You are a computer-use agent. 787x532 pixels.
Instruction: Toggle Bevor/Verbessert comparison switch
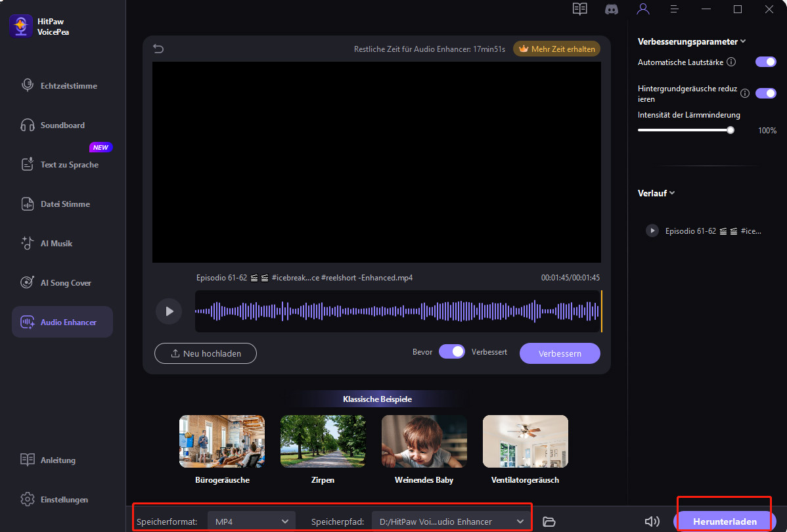pos(452,352)
